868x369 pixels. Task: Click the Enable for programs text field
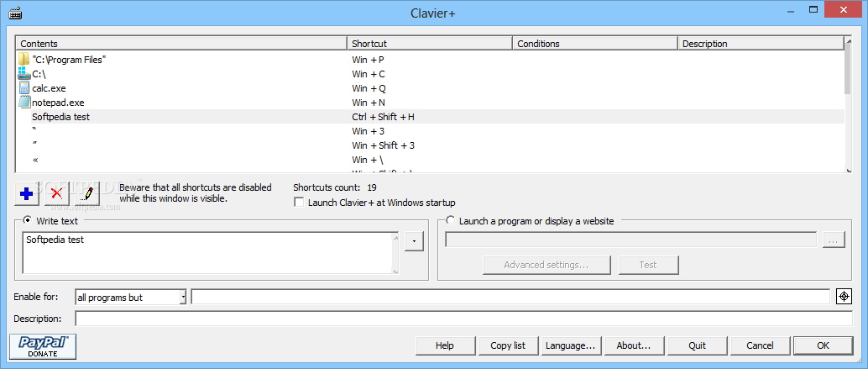coord(510,297)
